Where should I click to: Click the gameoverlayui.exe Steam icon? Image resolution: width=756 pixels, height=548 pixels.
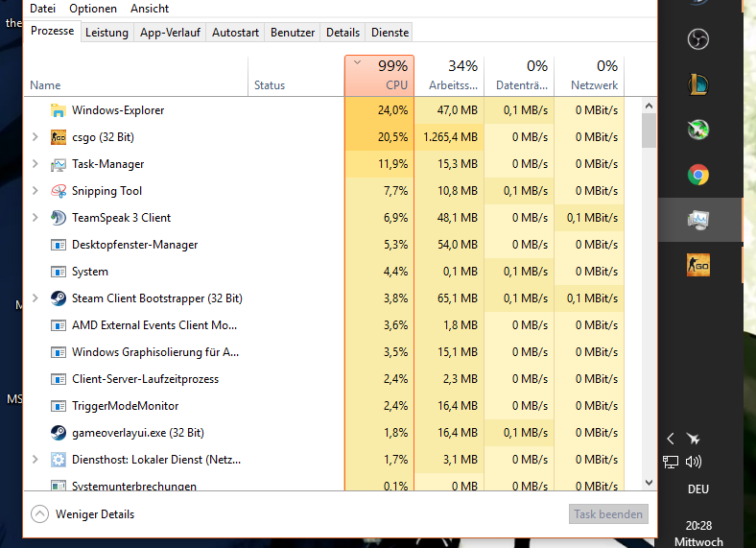59,433
